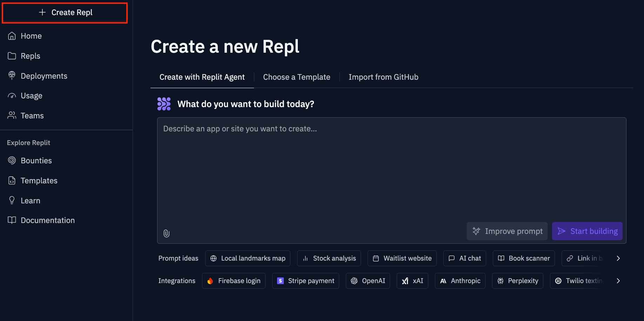
Task: Choose the Stock analysis prompt idea
Action: click(x=329, y=258)
